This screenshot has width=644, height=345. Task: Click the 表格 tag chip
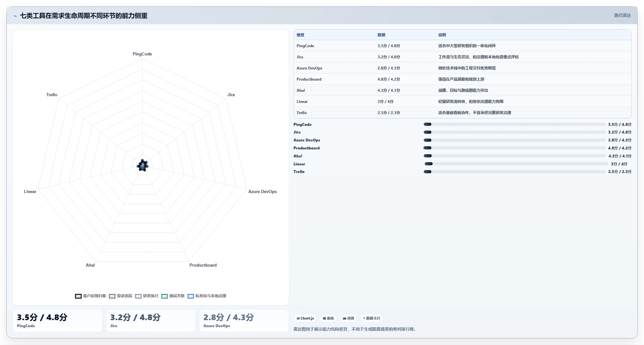328,318
